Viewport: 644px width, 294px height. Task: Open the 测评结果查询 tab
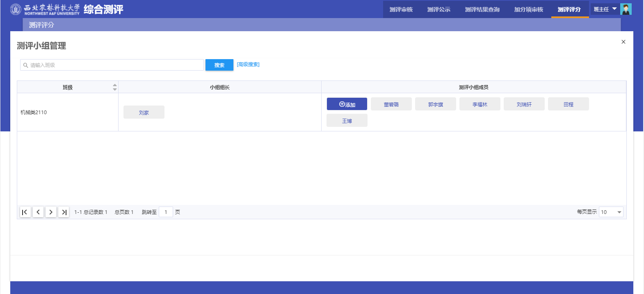coord(482,9)
